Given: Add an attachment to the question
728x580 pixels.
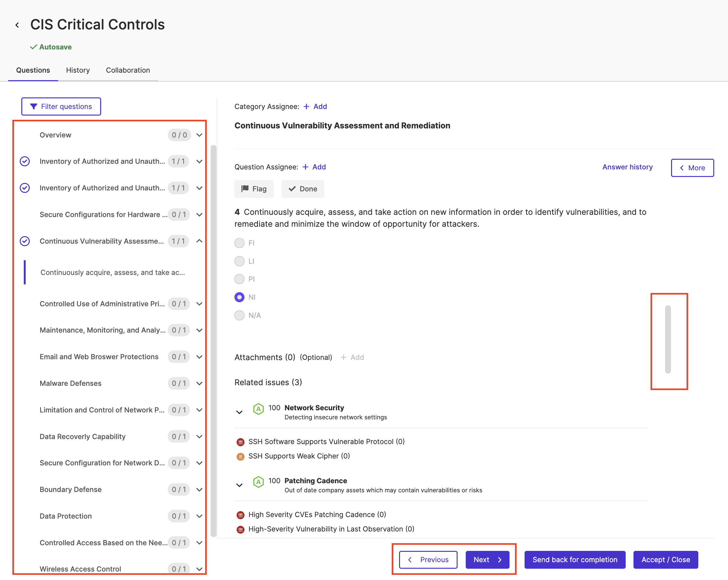Looking at the screenshot, I should click(352, 357).
